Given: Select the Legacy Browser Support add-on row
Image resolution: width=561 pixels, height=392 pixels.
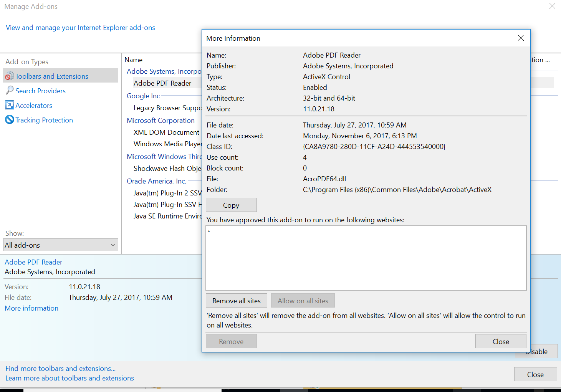Looking at the screenshot, I should click(x=167, y=108).
